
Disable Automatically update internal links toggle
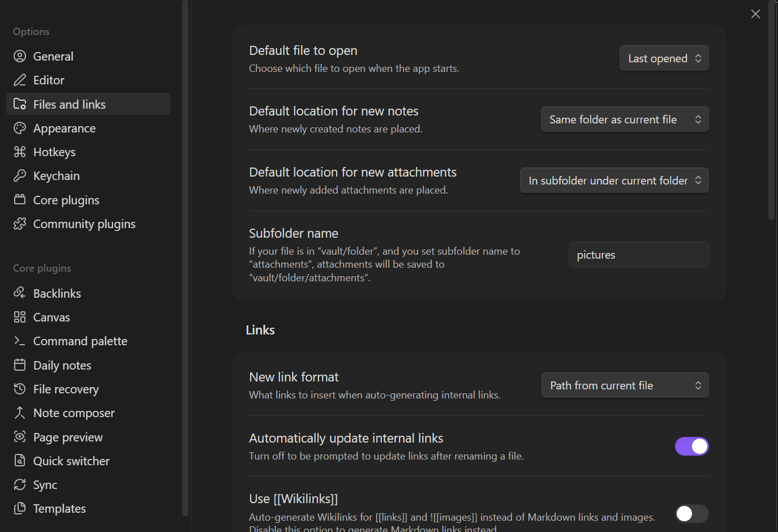[691, 447]
